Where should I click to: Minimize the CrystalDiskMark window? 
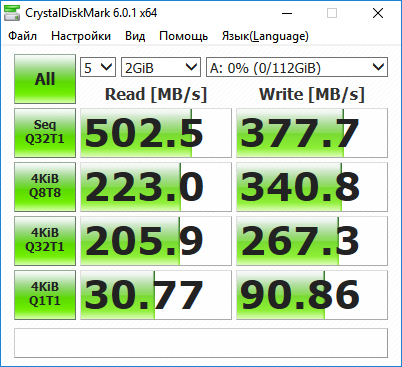[x=287, y=13]
